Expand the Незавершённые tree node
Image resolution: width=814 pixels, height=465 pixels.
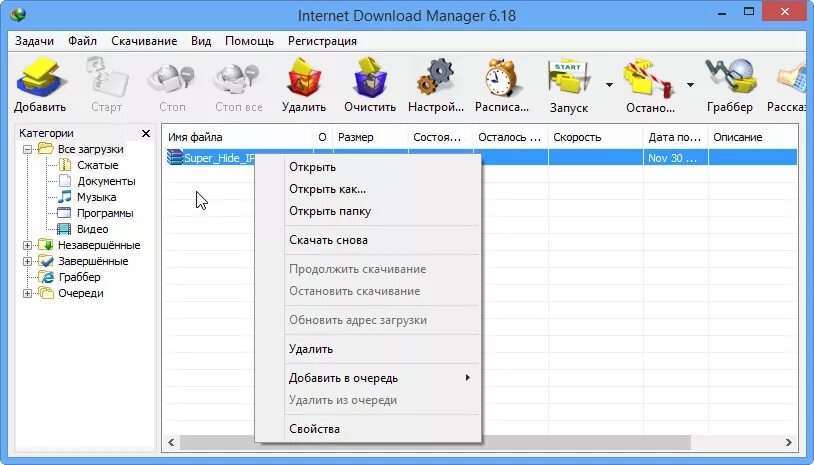28,245
